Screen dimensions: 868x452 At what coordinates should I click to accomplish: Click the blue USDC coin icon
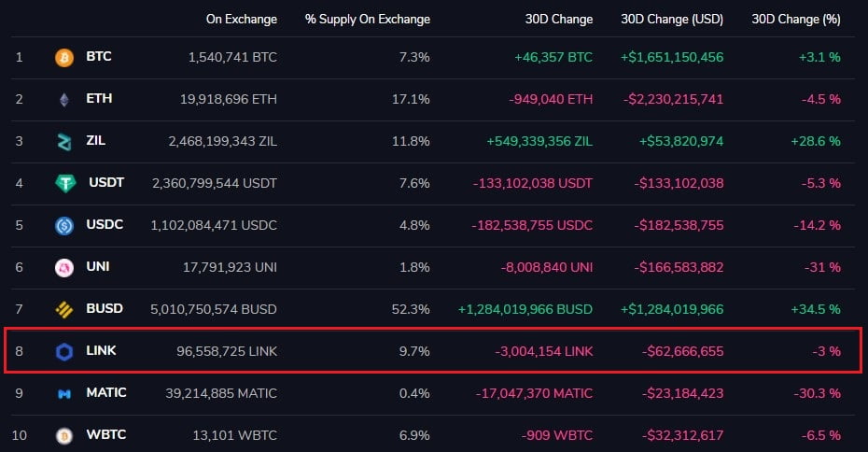click(63, 225)
